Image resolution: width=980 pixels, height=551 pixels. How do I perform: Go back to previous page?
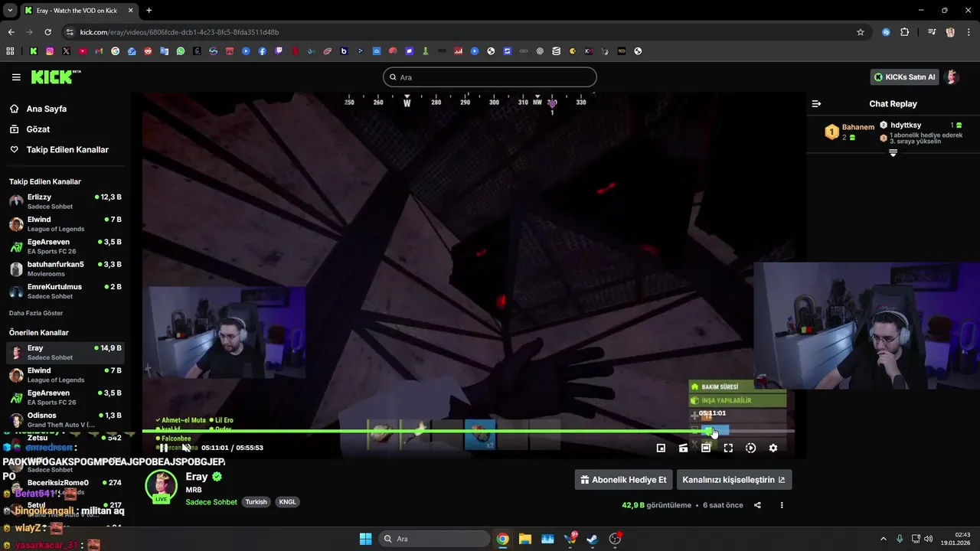pos(11,32)
